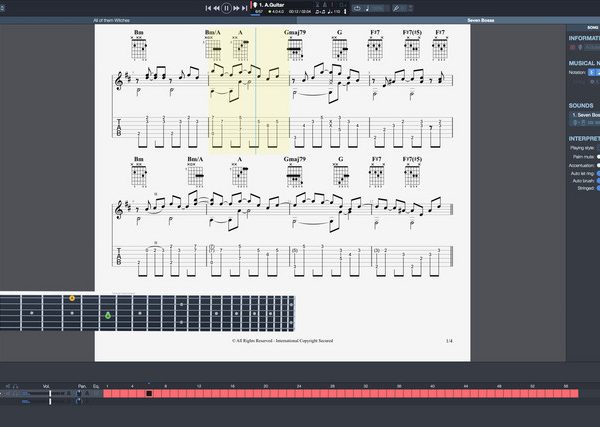Click the Bm chord diagram in first system
Screen dimensions: 600x427
click(x=139, y=49)
